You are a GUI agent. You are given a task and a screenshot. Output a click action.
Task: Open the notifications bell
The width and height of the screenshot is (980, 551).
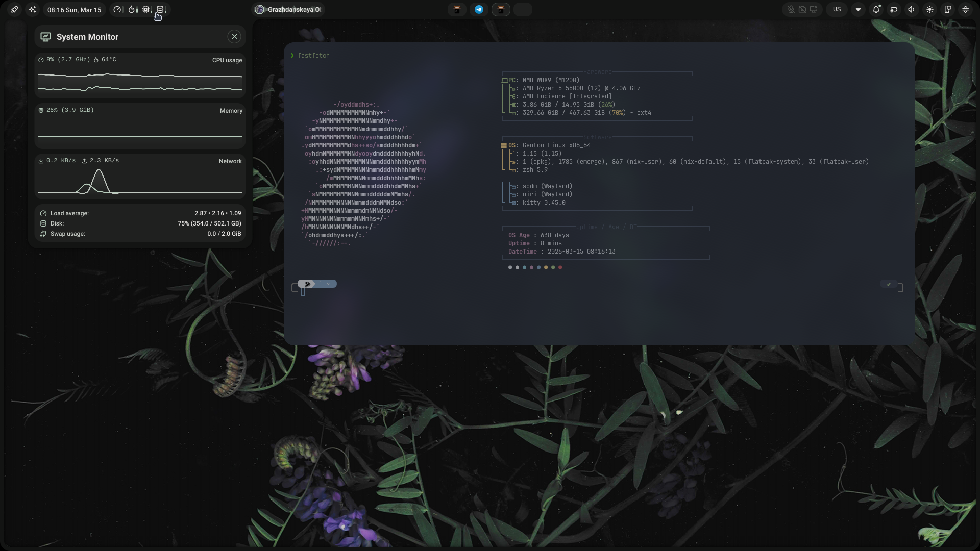coord(876,10)
